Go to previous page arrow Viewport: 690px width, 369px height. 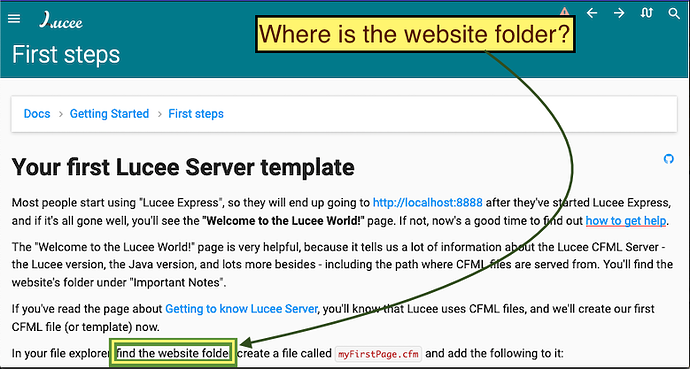[x=592, y=13]
